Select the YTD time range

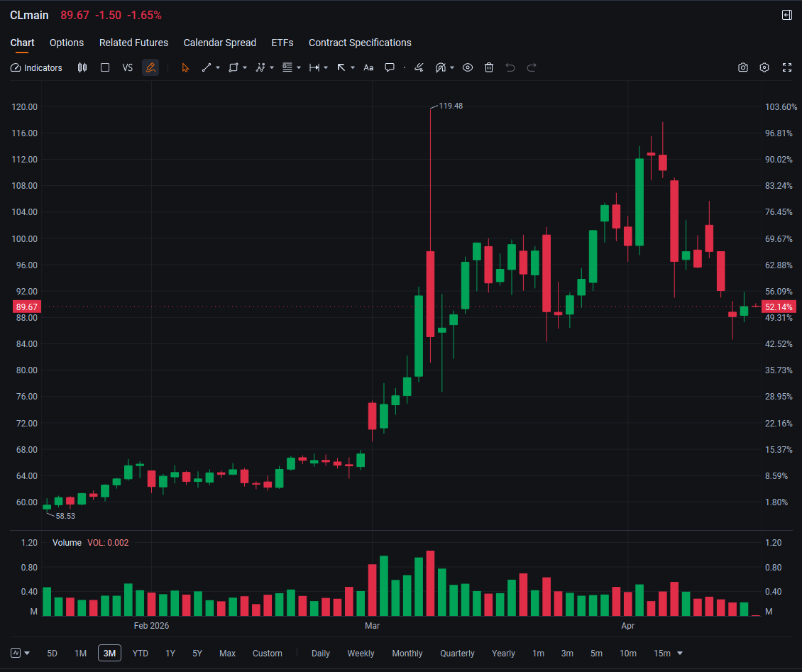click(140, 653)
